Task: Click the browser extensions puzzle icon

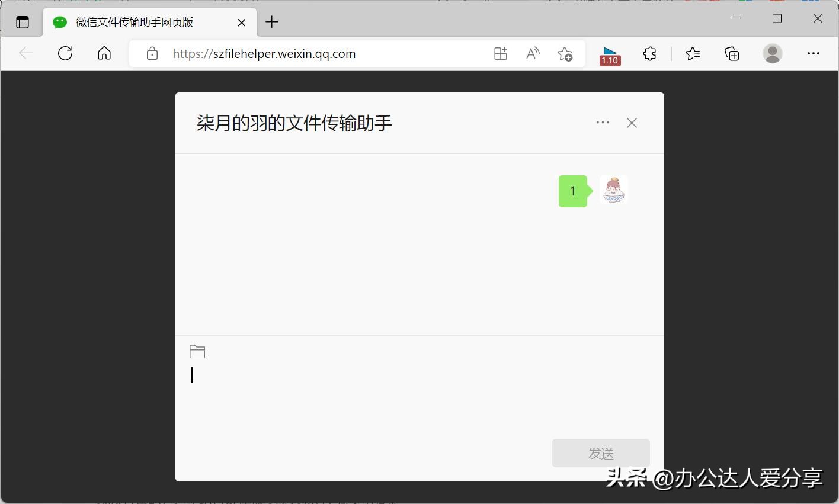Action: pos(649,53)
